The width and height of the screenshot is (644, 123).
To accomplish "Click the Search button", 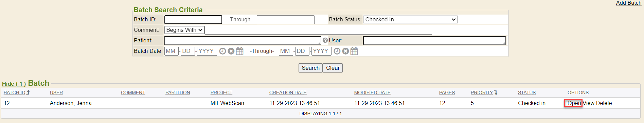I will click(x=310, y=68).
